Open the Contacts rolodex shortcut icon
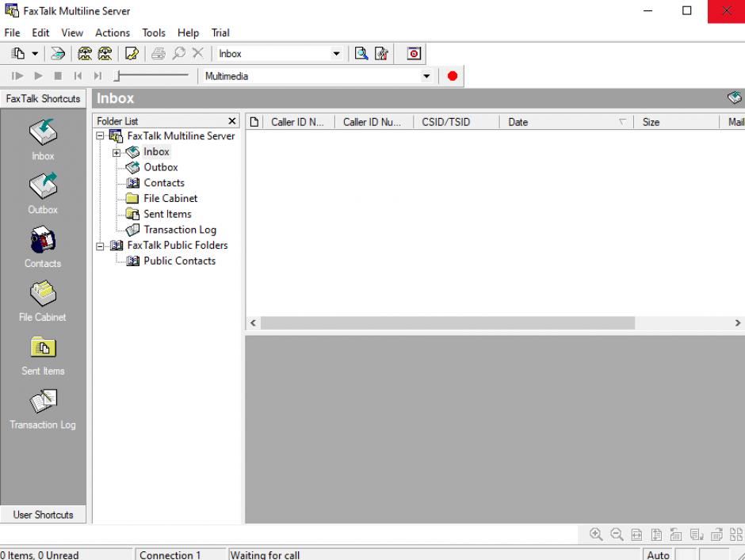This screenshot has width=745, height=560. 43,240
